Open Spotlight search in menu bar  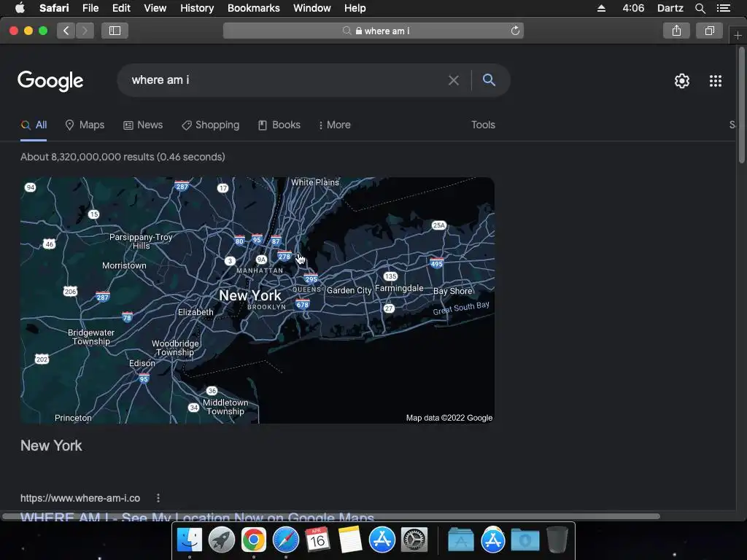pyautogui.click(x=700, y=8)
